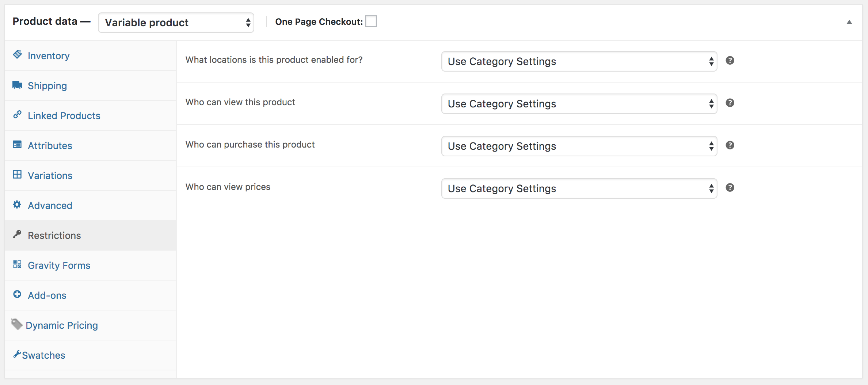
Task: Click the Variations grid icon
Action: [17, 174]
